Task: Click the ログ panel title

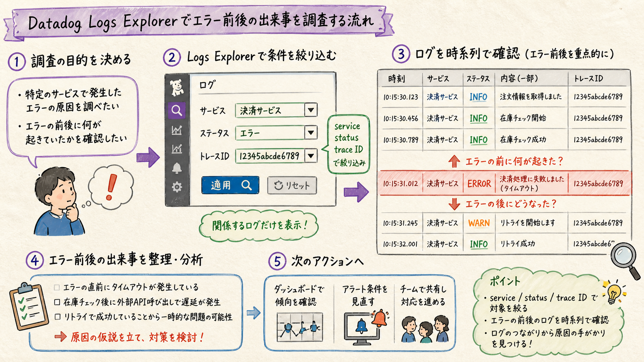Action: click(x=207, y=85)
